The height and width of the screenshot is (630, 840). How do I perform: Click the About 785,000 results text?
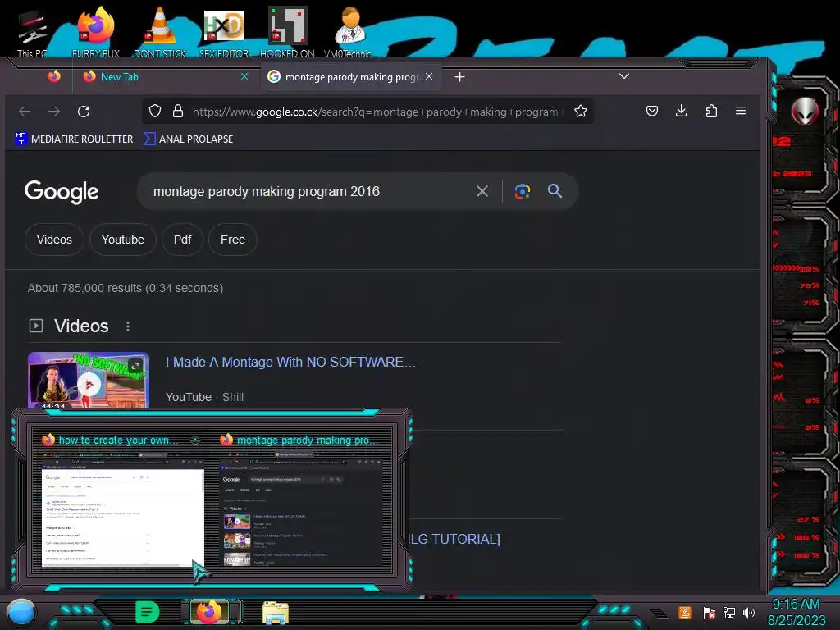coord(126,288)
